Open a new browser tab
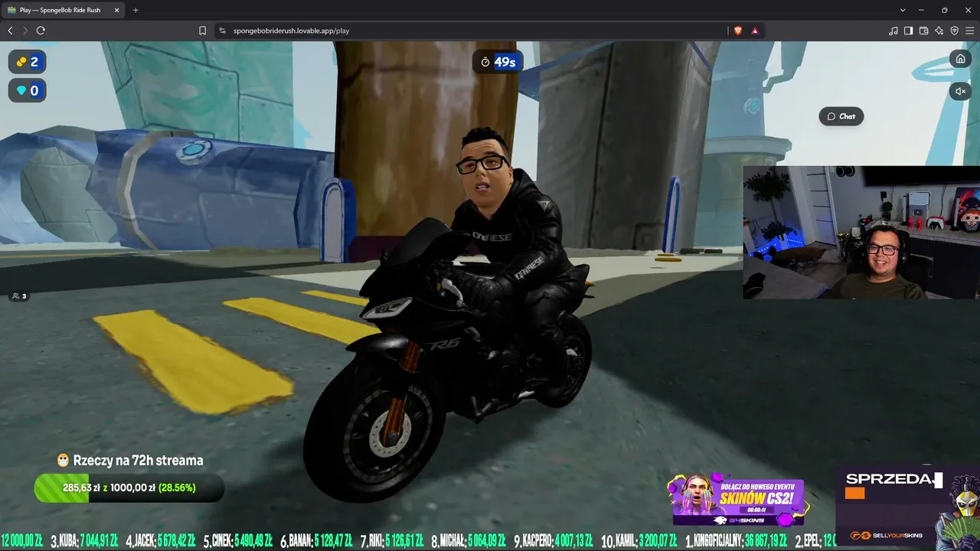The image size is (980, 551). tap(136, 10)
